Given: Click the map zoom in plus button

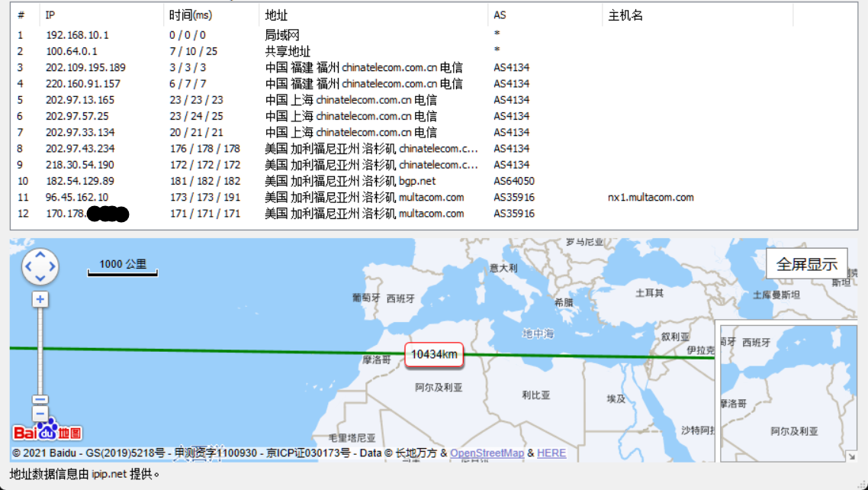Looking at the screenshot, I should (40, 300).
